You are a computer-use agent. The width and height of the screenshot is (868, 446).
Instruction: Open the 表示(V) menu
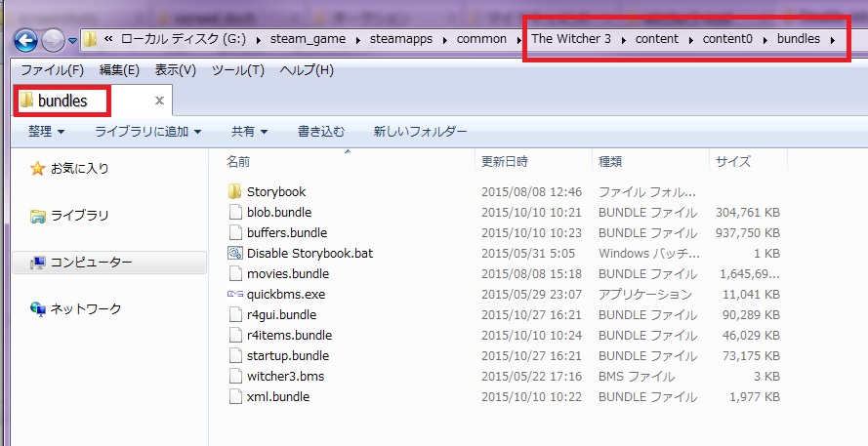[176, 70]
